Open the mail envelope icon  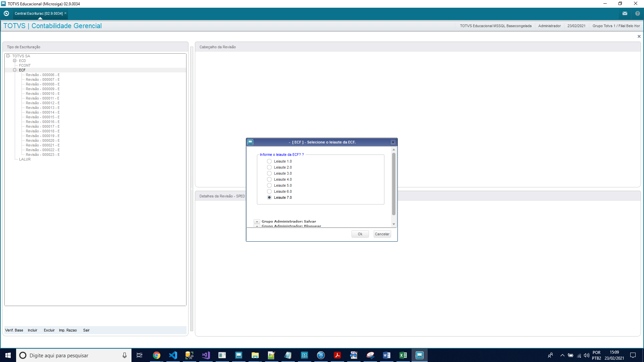pos(625,13)
